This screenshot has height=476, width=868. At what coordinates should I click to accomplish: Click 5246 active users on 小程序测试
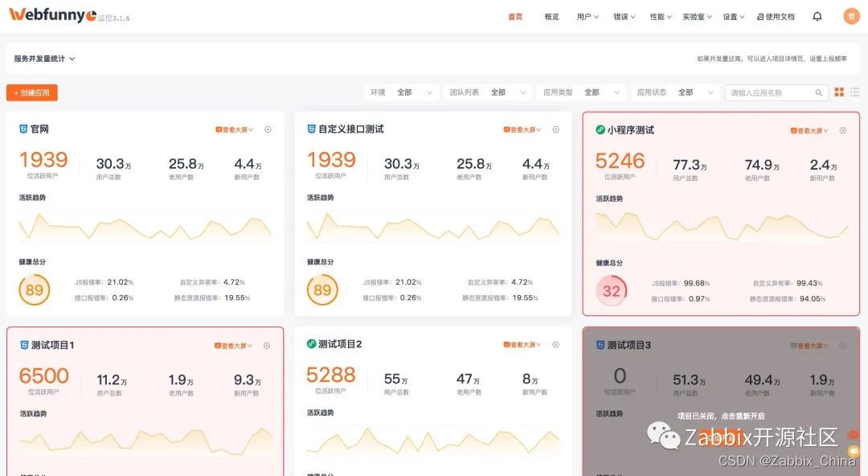(620, 162)
